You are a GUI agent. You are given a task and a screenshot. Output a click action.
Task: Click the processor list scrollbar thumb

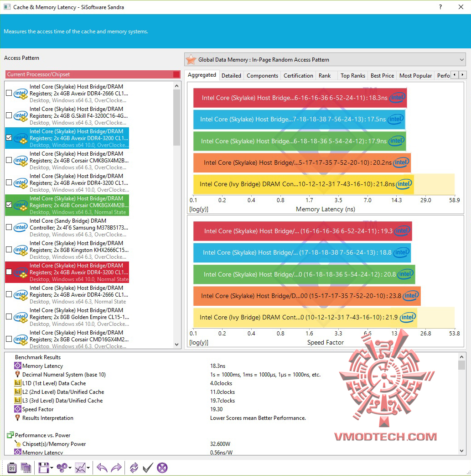click(177, 118)
